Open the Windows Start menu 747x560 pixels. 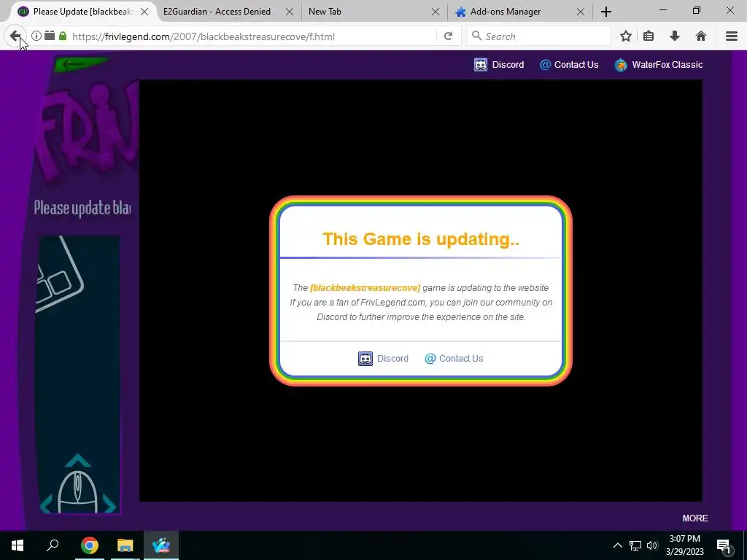click(18, 545)
